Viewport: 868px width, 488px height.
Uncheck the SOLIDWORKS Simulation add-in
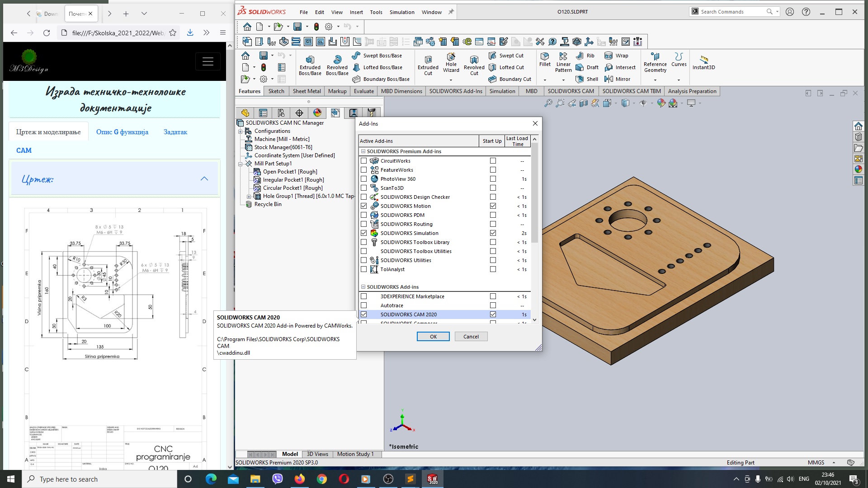(x=363, y=233)
